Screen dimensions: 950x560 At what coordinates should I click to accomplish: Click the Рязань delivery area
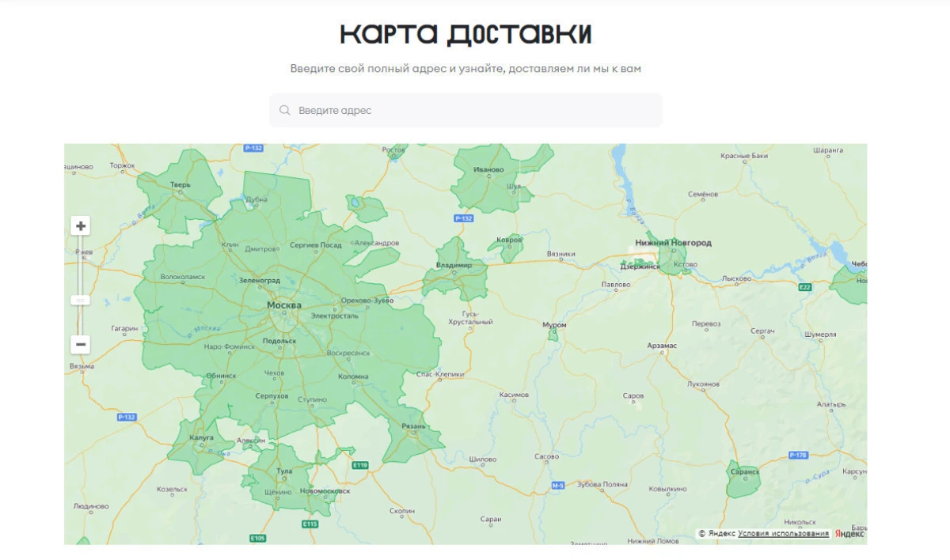412,437
